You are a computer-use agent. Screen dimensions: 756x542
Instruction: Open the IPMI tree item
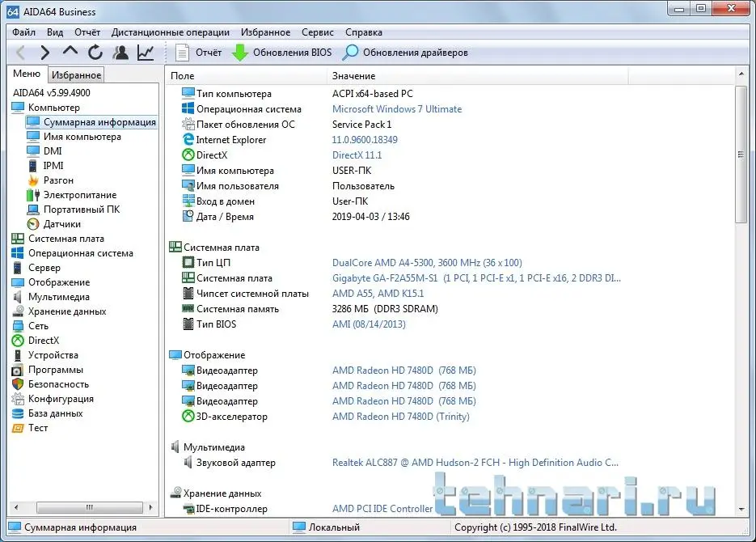[x=53, y=165]
